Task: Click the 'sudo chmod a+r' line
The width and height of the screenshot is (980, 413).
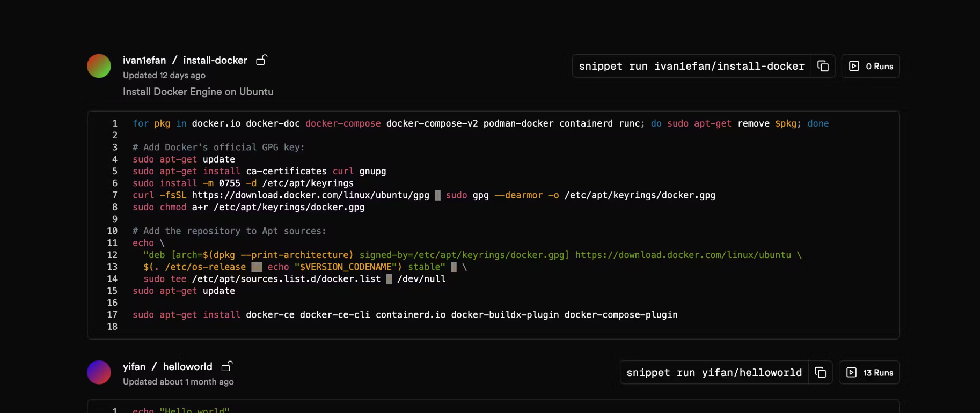Action: tap(248, 207)
